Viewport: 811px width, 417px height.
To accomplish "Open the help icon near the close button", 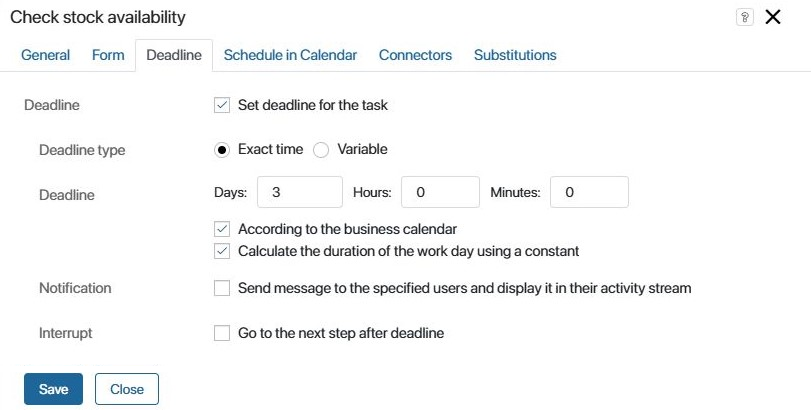I will tap(744, 17).
